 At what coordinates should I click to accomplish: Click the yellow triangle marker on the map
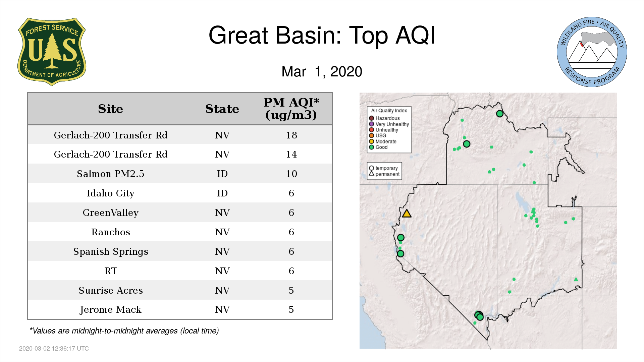(407, 214)
